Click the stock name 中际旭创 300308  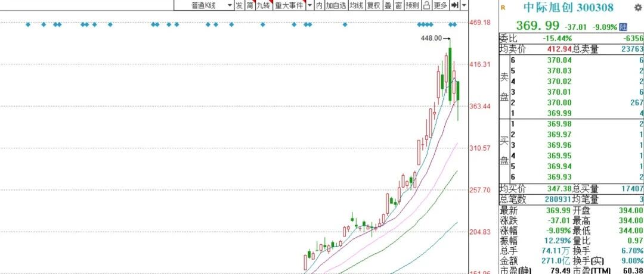(568, 7)
